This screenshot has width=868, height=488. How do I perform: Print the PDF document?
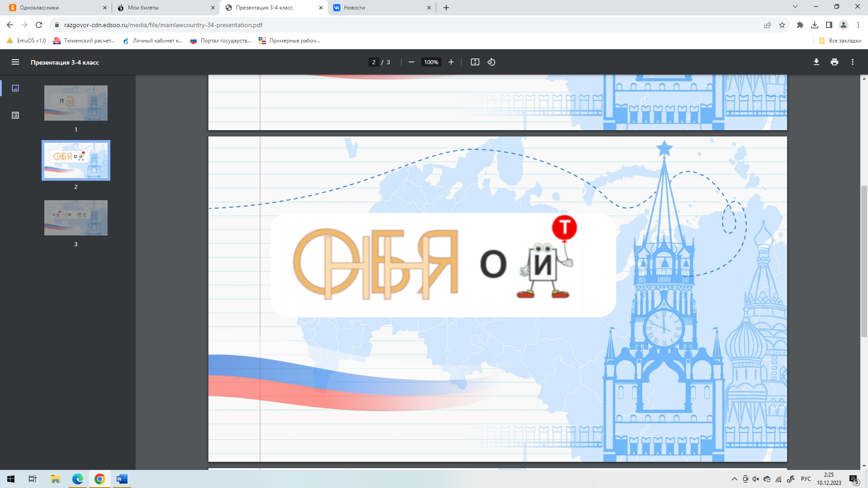pos(834,62)
